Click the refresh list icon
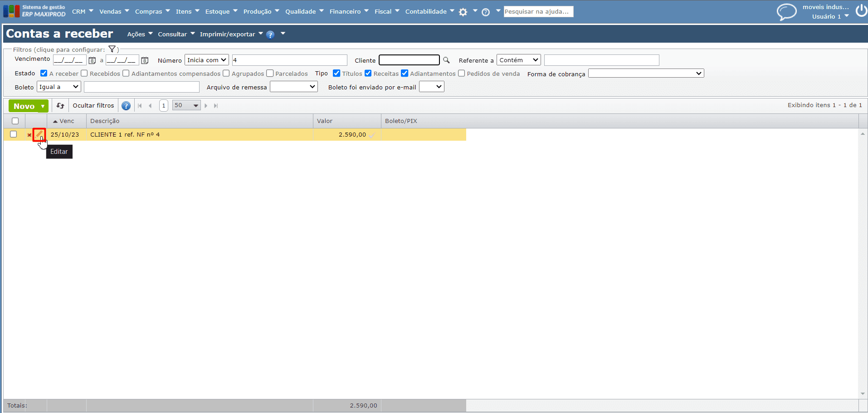The width and height of the screenshot is (868, 413). pos(60,106)
